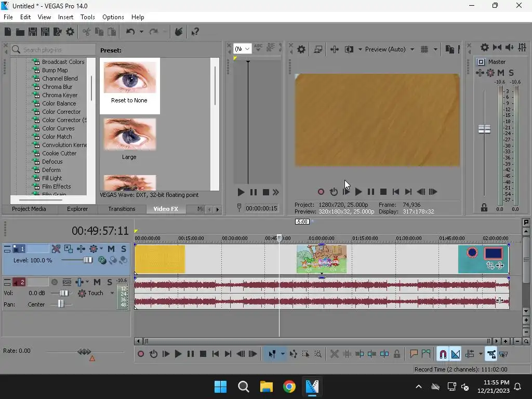Image resolution: width=532 pixels, height=399 pixels.
Task: Stop playback in the video preview
Action: click(x=383, y=192)
